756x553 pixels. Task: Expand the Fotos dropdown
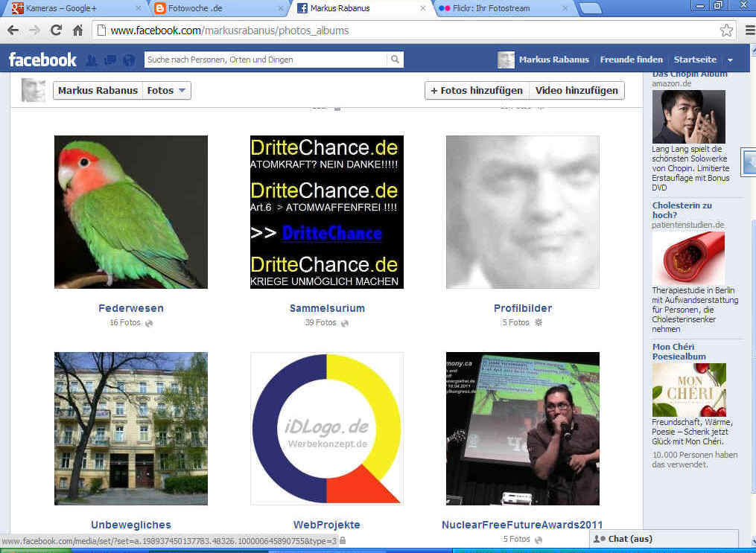pyautogui.click(x=167, y=91)
